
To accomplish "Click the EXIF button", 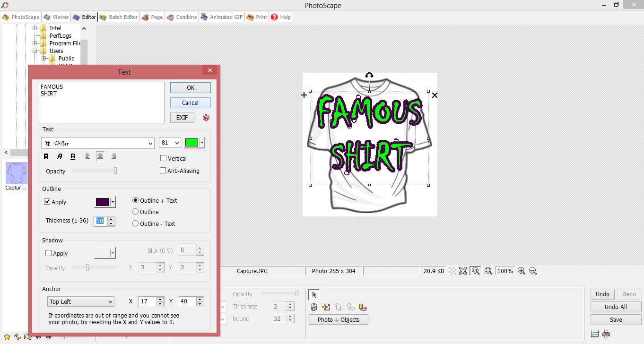I will (x=182, y=118).
